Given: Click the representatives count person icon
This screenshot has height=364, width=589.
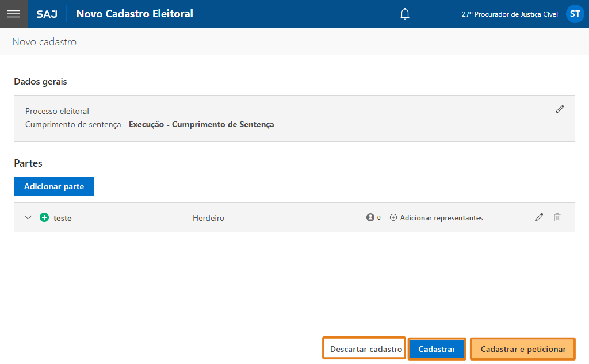Looking at the screenshot, I should coord(370,218).
